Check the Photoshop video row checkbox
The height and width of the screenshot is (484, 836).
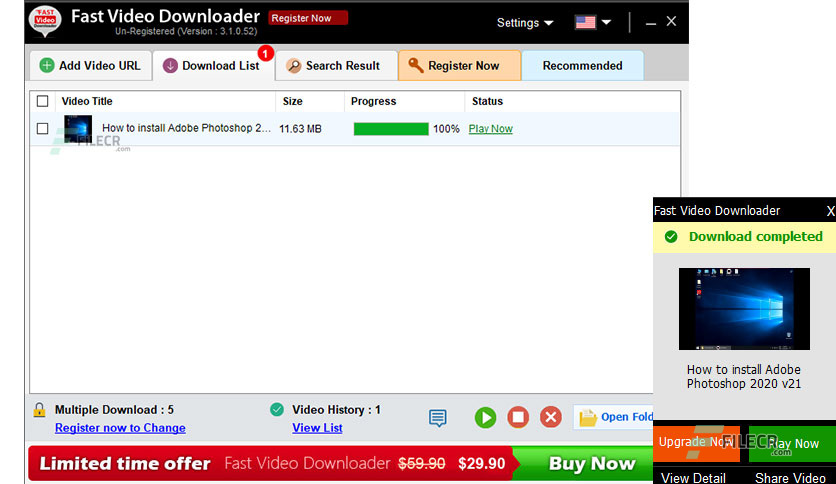pyautogui.click(x=43, y=128)
